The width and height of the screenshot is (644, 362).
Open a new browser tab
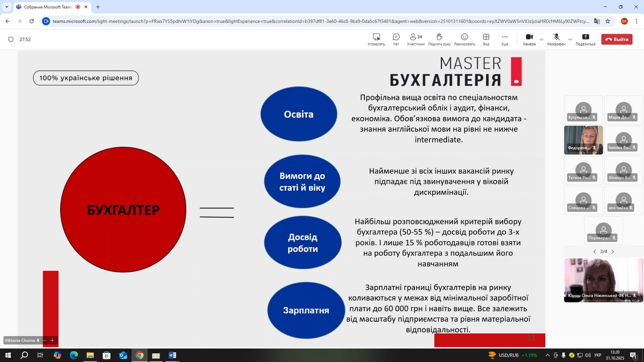[98, 7]
